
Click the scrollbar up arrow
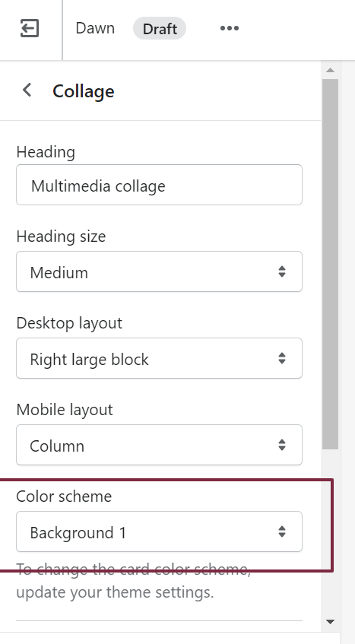click(331, 70)
